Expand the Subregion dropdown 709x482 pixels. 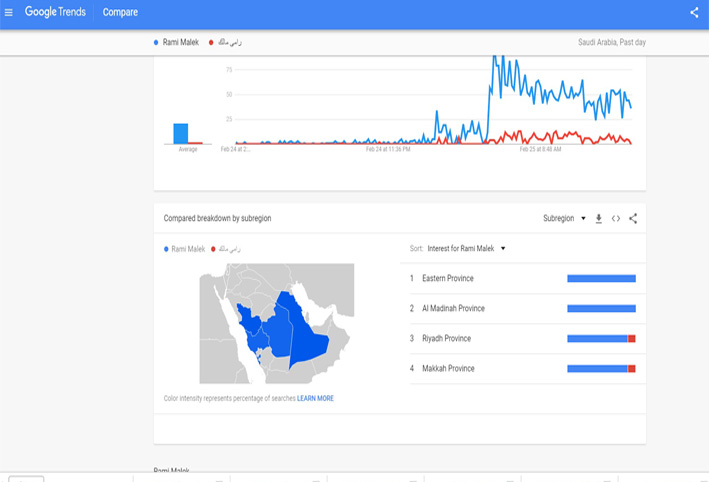click(564, 218)
